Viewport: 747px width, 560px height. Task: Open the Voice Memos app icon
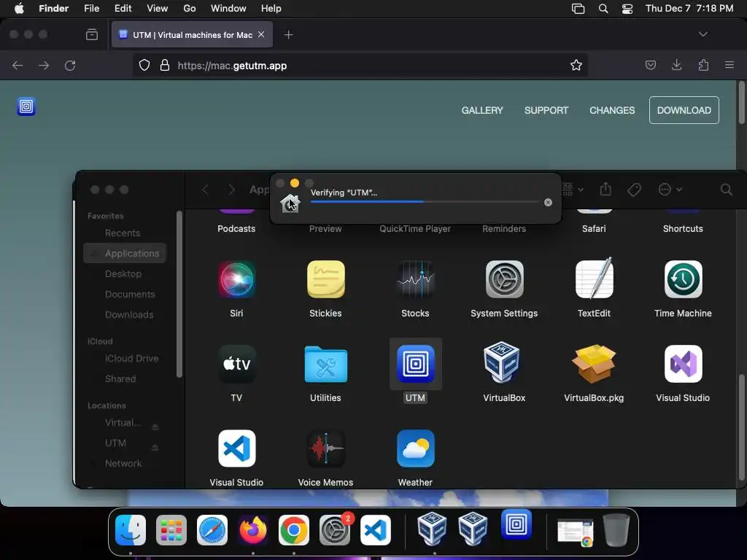tap(326, 448)
